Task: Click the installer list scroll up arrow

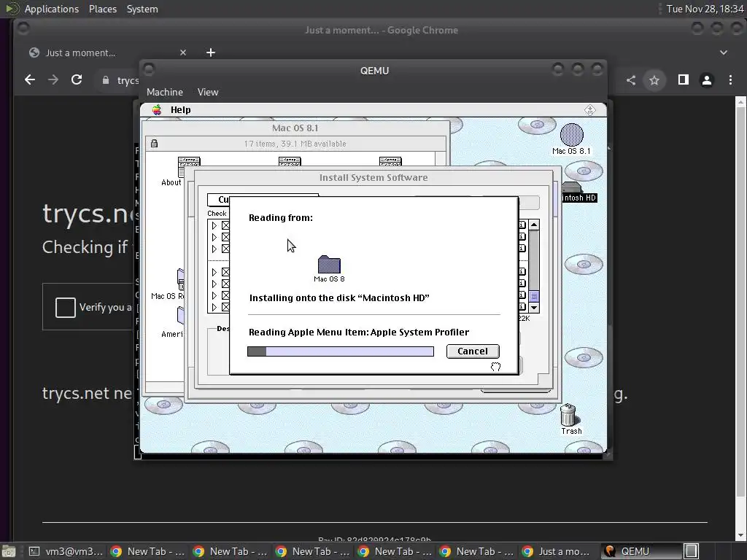Action: click(534, 225)
